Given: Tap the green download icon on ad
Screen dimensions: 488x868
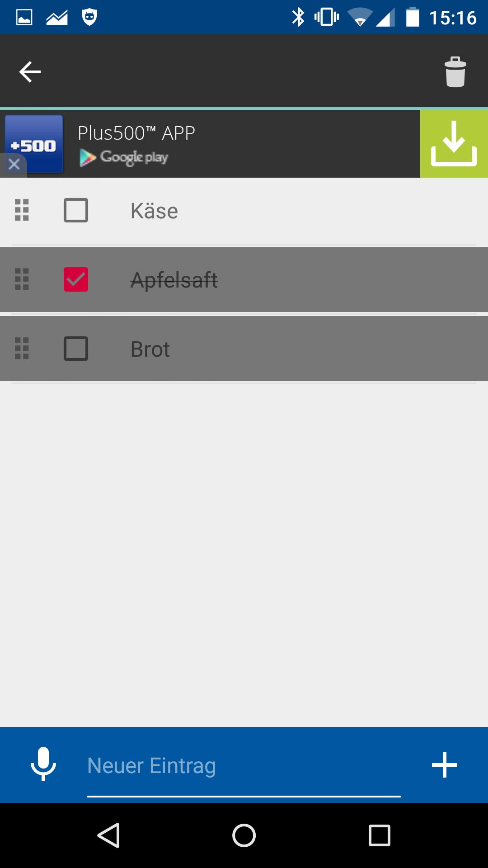Looking at the screenshot, I should 454,144.
